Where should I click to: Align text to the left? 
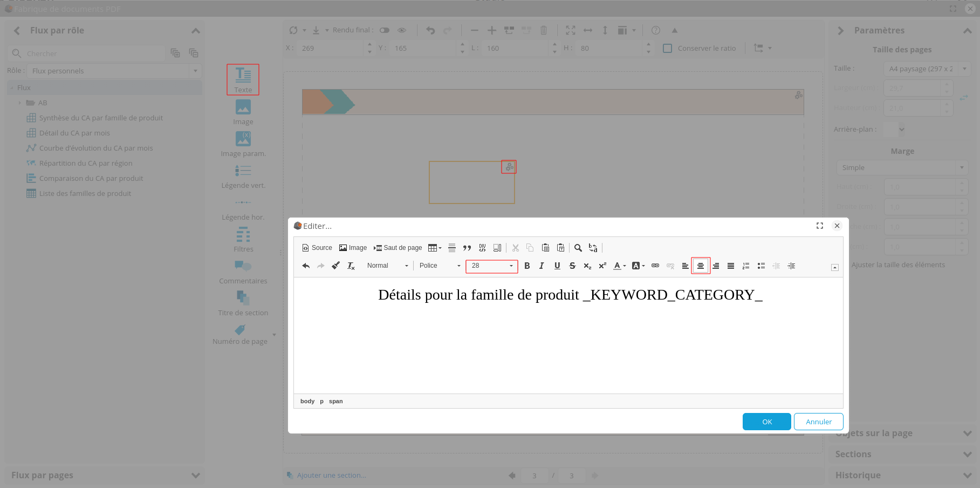[x=686, y=266]
